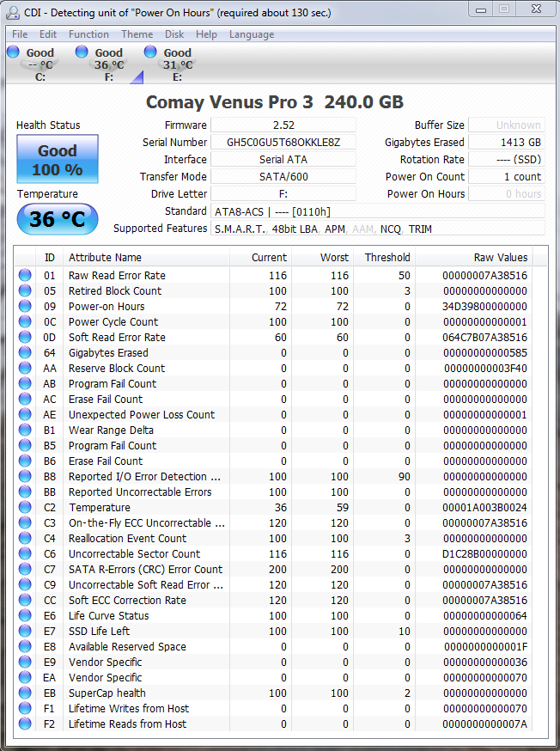Click the Good 100 % health status button
The image size is (560, 751).
click(58, 160)
